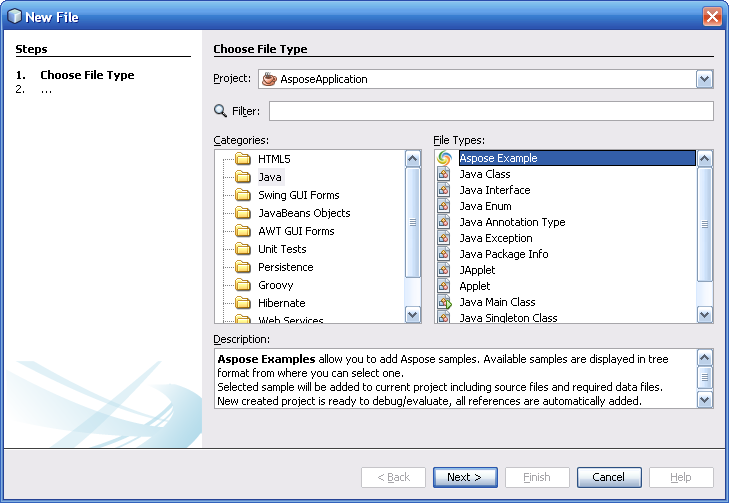The width and height of the screenshot is (729, 503).
Task: Click the Categories scrollbar up arrow
Action: pyautogui.click(x=412, y=159)
